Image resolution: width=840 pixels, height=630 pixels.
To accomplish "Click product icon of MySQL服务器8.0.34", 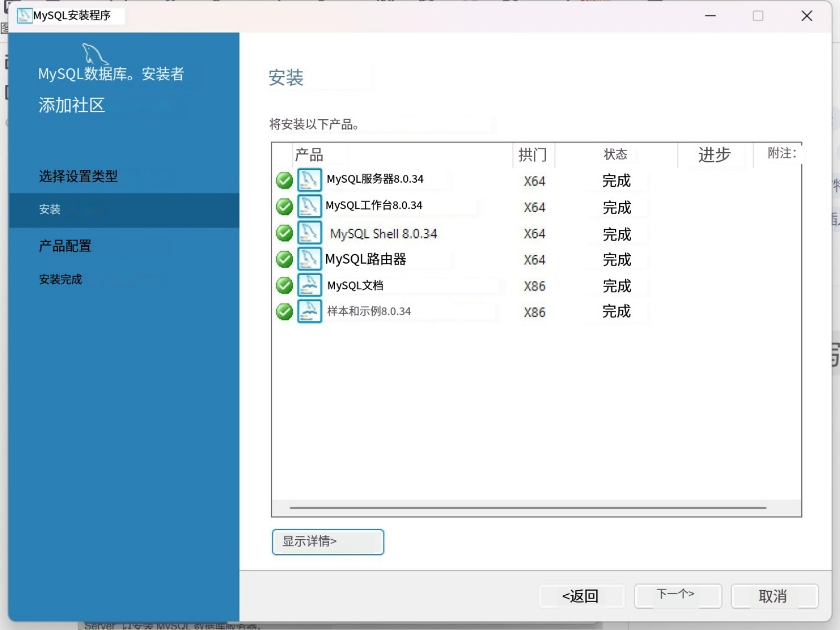I will coord(309,180).
